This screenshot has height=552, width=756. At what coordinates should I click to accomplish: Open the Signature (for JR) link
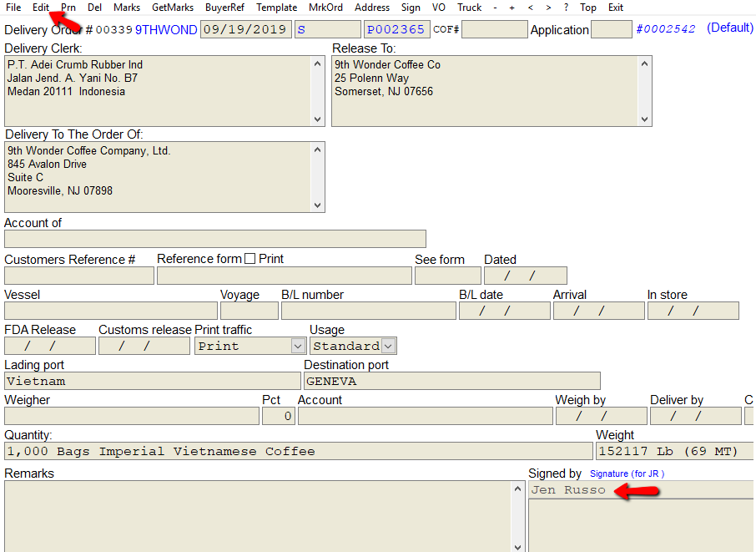(x=627, y=474)
